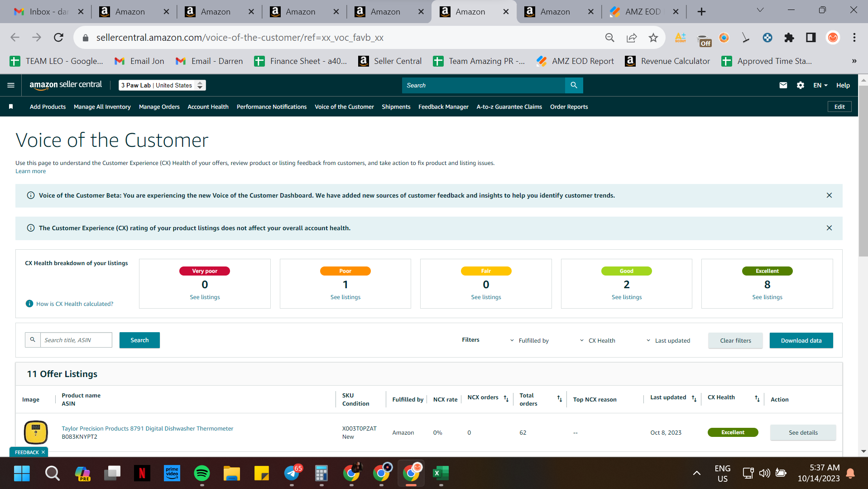Open the 3 Paw Lab marketplace selector
868x489 pixels.
[162, 85]
